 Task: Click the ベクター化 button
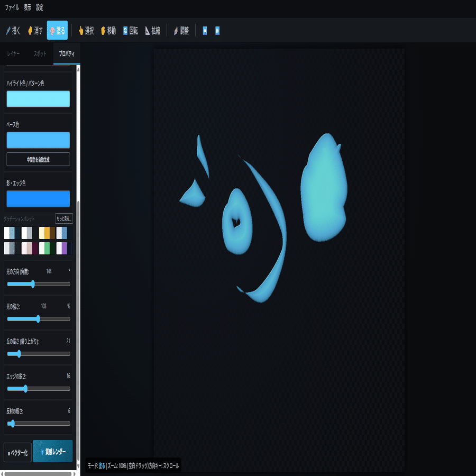17,453
